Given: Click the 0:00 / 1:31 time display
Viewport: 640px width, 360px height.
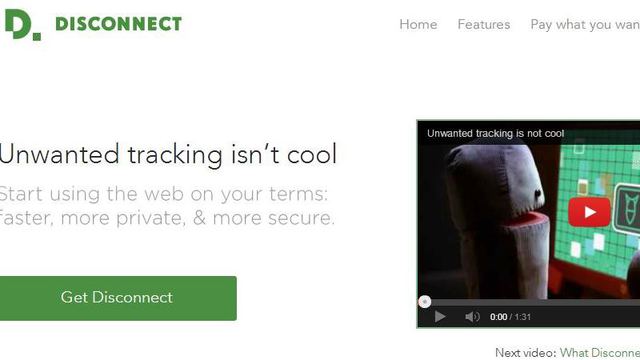Looking at the screenshot, I should (x=510, y=317).
